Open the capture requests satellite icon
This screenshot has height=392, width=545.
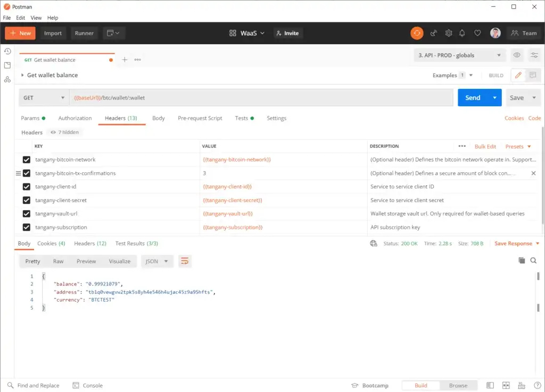(433, 34)
